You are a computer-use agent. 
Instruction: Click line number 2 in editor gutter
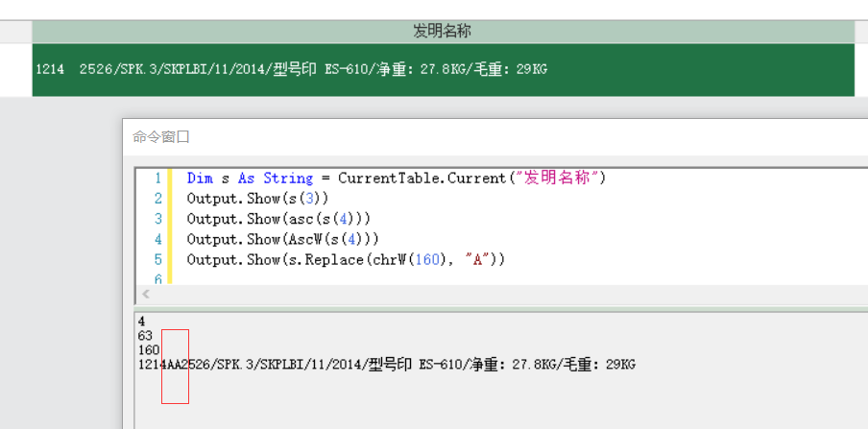[x=158, y=198]
